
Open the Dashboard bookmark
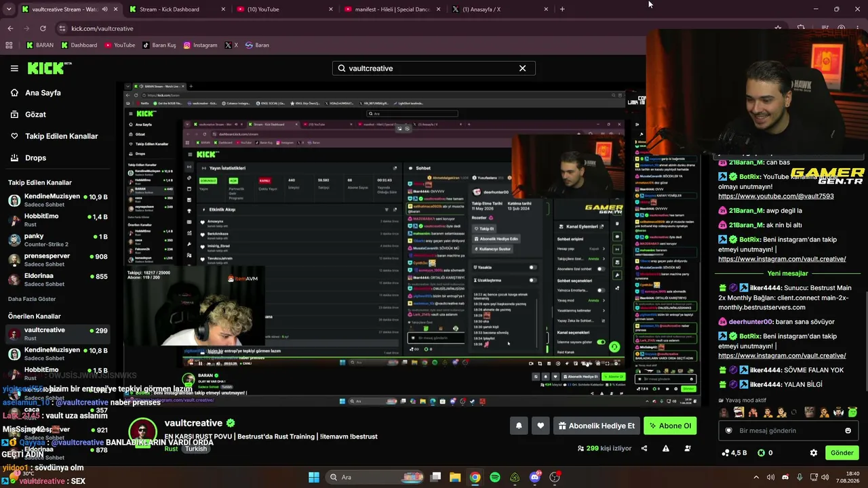click(x=79, y=45)
